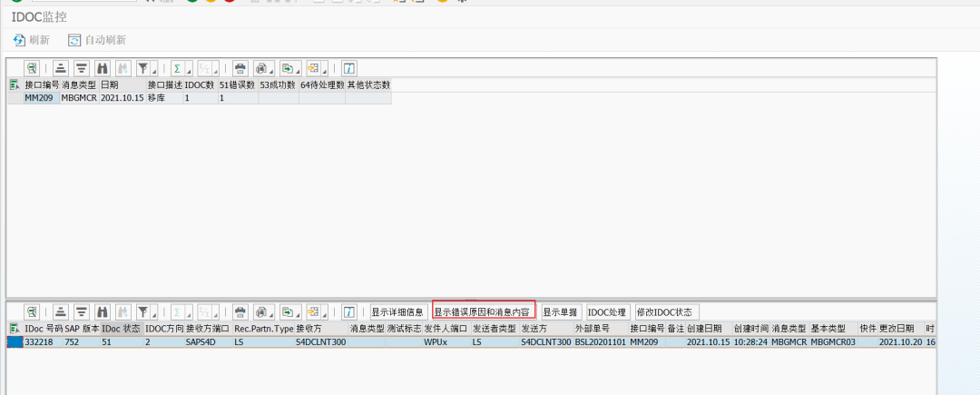Image resolution: width=980 pixels, height=395 pixels.
Task: Click IDoc 号码 column header
Action: point(44,328)
